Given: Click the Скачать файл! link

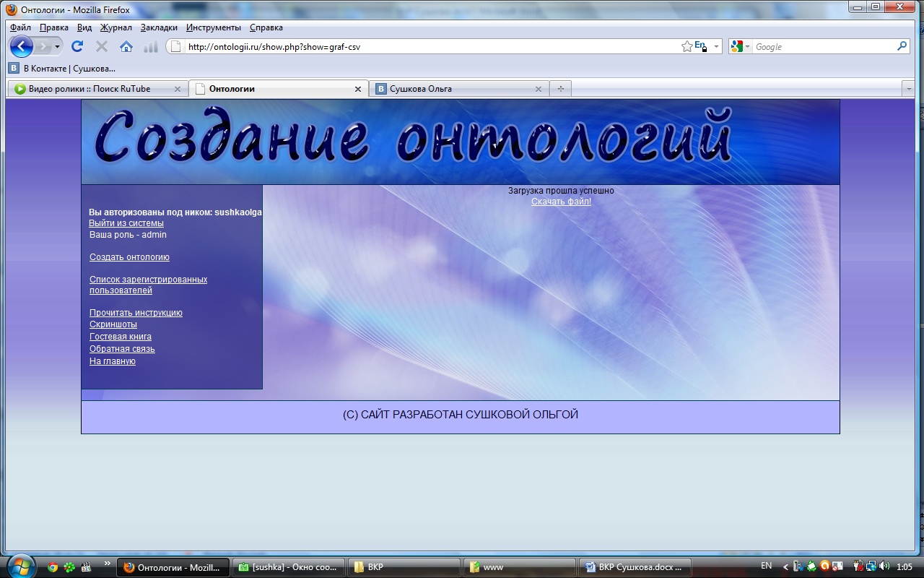Looking at the screenshot, I should click(x=561, y=202).
